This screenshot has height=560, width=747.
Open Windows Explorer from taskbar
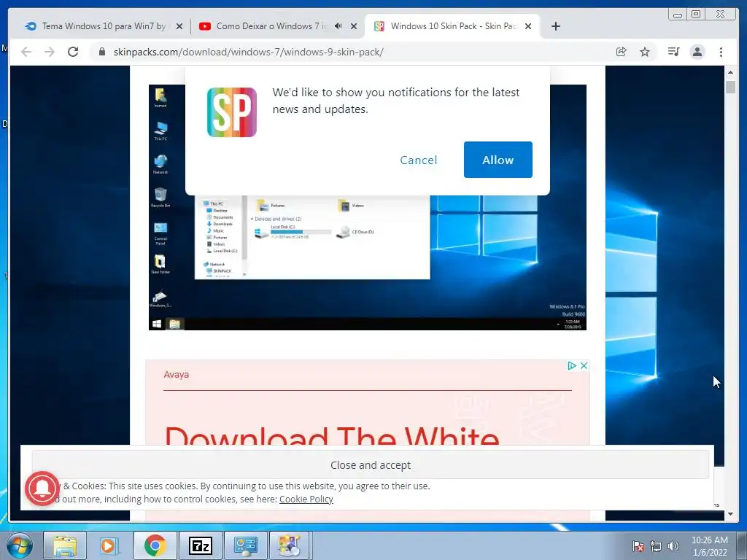(65, 545)
